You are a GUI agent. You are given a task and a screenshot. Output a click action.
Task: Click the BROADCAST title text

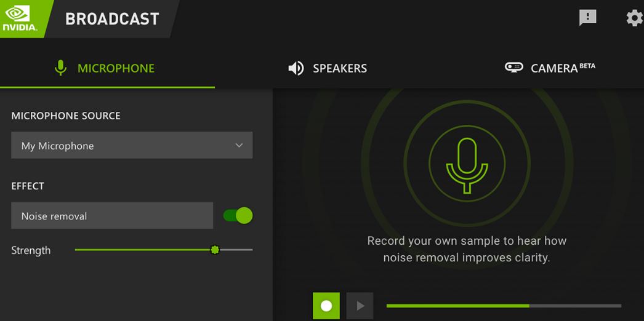(x=112, y=19)
